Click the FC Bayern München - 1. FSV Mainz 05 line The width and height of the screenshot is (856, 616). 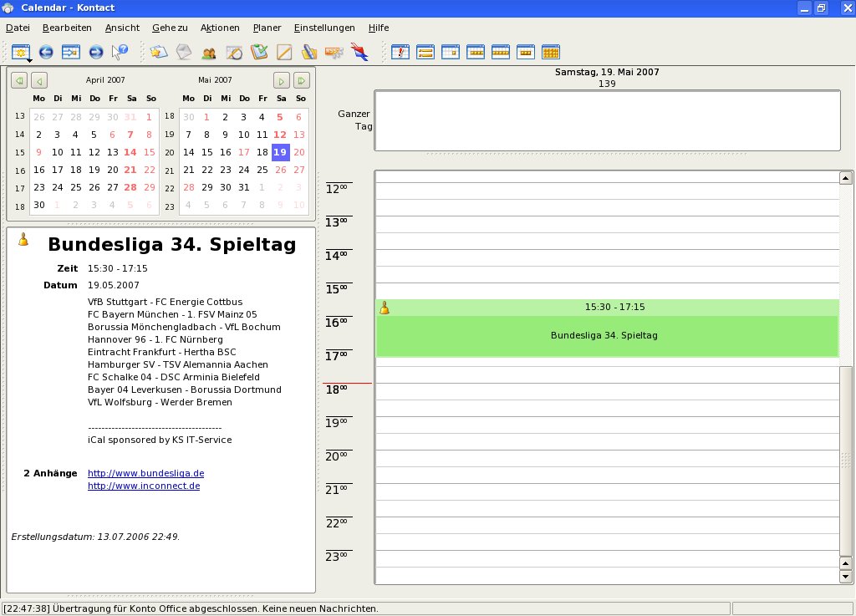172,314
